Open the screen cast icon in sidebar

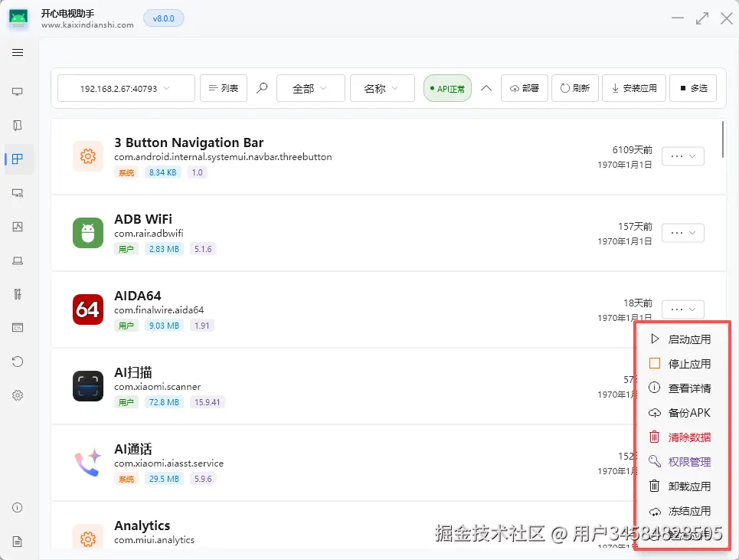(x=18, y=193)
